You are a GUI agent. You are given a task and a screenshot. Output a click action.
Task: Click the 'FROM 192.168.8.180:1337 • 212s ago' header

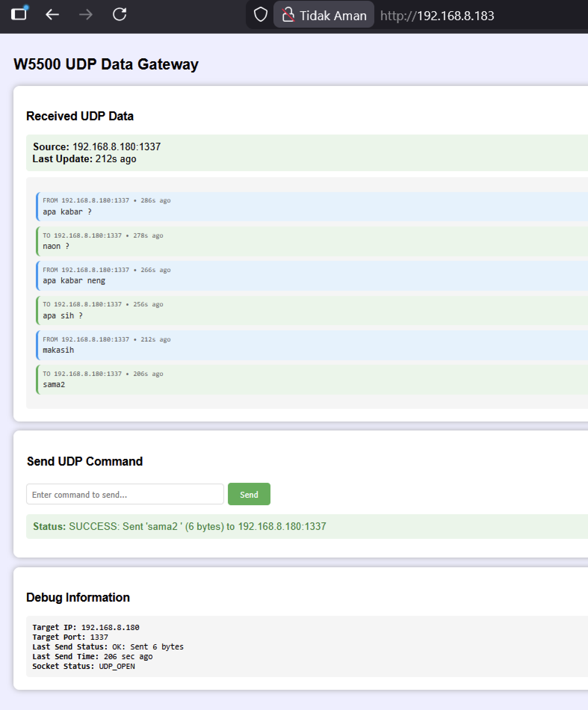[106, 340]
